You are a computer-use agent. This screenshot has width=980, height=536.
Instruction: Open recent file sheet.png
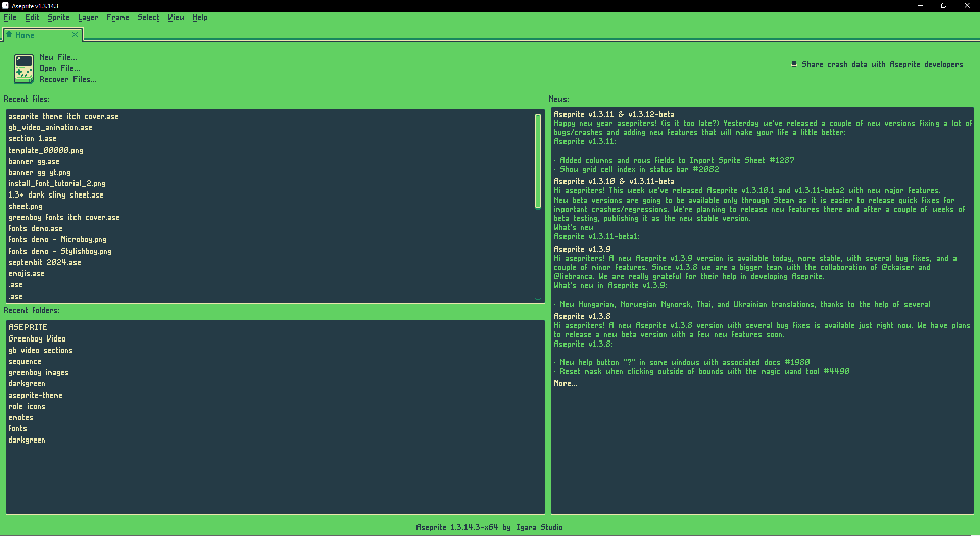pos(26,206)
